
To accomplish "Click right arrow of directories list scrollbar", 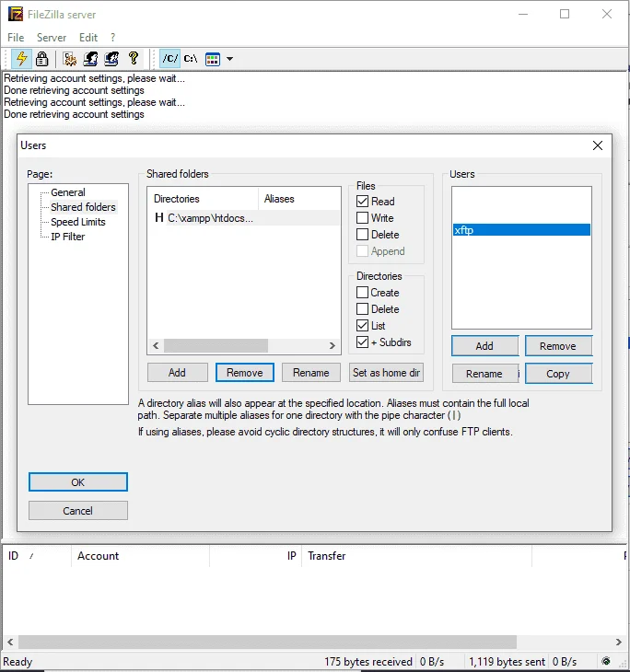I will coord(332,345).
